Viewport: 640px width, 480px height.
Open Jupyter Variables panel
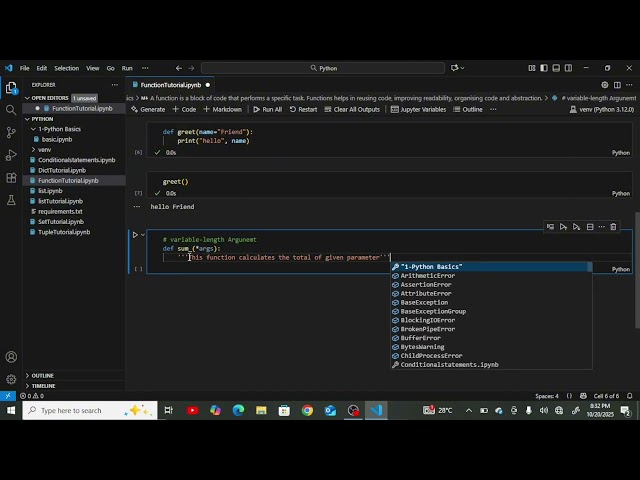click(418, 109)
